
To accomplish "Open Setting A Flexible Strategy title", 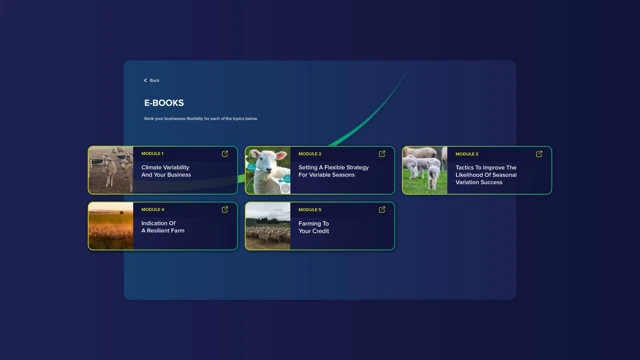I will click(333, 171).
